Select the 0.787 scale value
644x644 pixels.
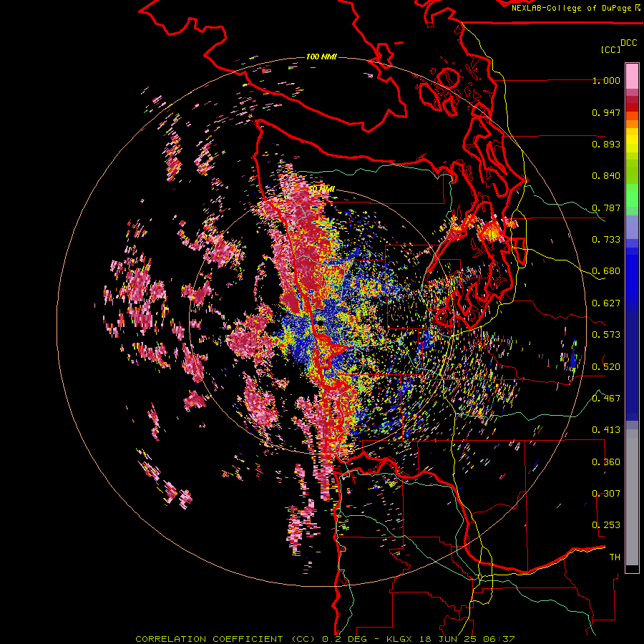click(606, 208)
